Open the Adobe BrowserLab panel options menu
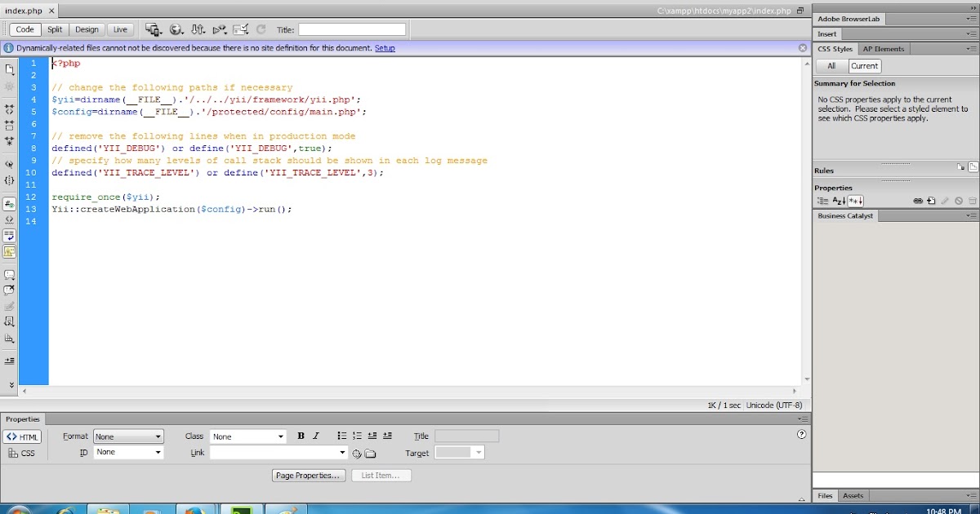This screenshot has width=980, height=514. point(972,19)
